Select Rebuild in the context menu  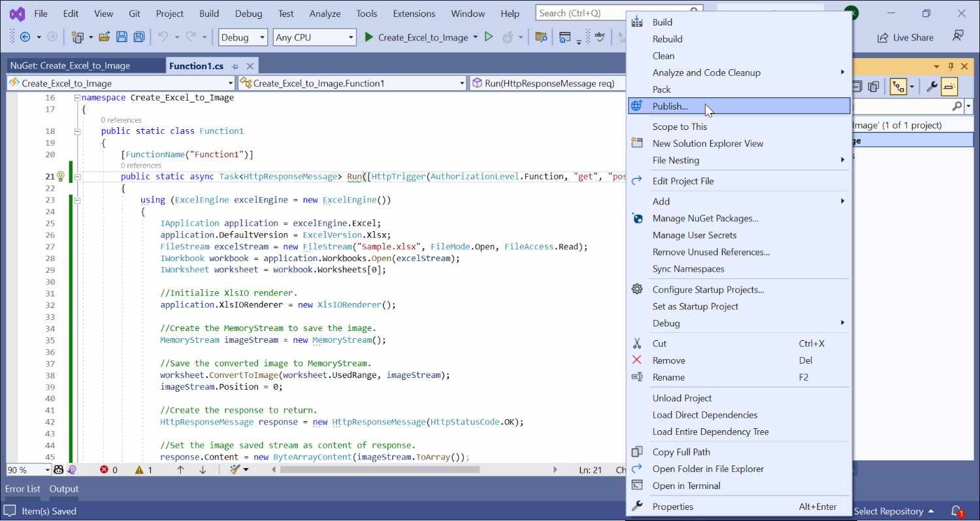(739, 39)
